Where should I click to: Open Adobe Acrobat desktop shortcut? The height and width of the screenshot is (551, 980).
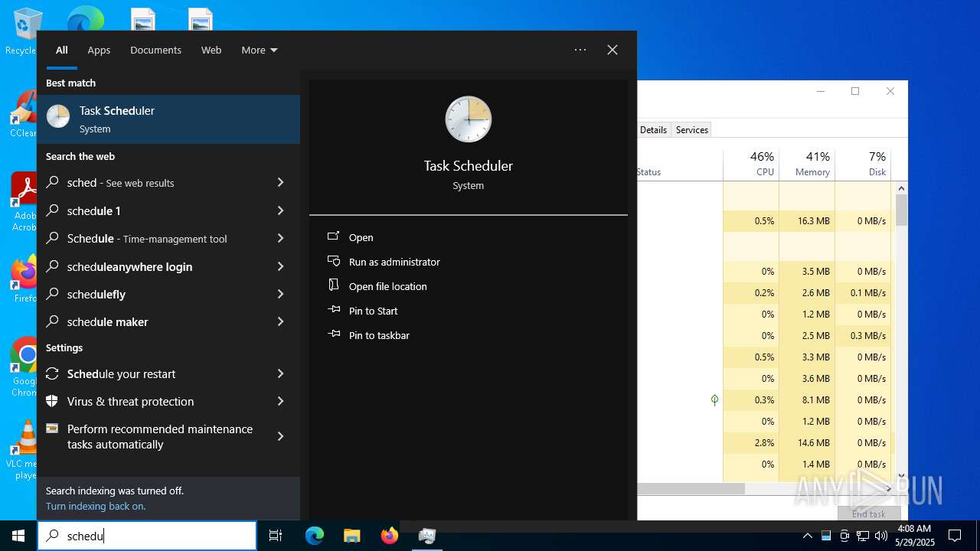(25, 202)
